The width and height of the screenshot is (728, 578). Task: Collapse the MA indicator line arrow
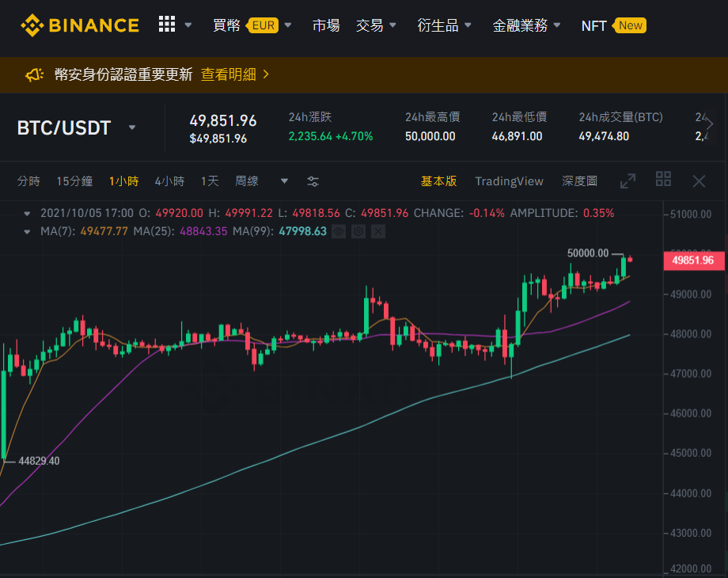27,232
